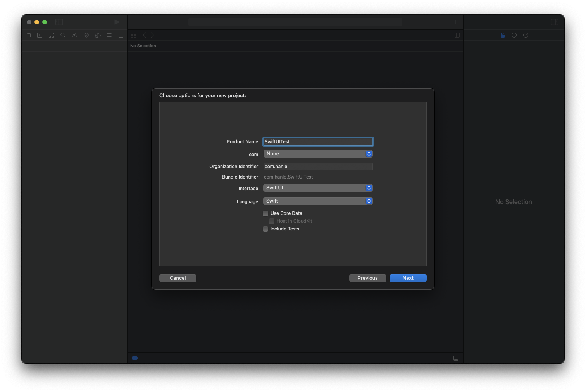Open the Debug navigator spray icon

tap(98, 35)
